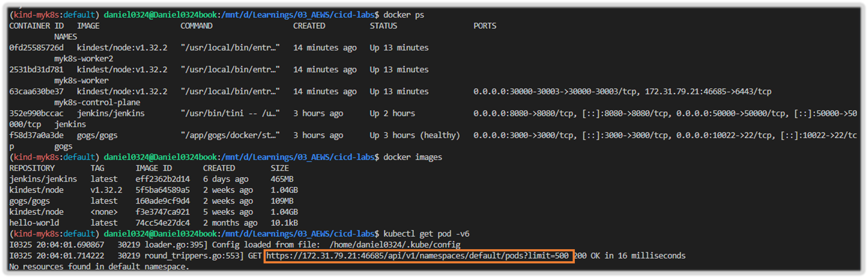
Task: Click the IMAGE ID column header
Action: point(154,168)
